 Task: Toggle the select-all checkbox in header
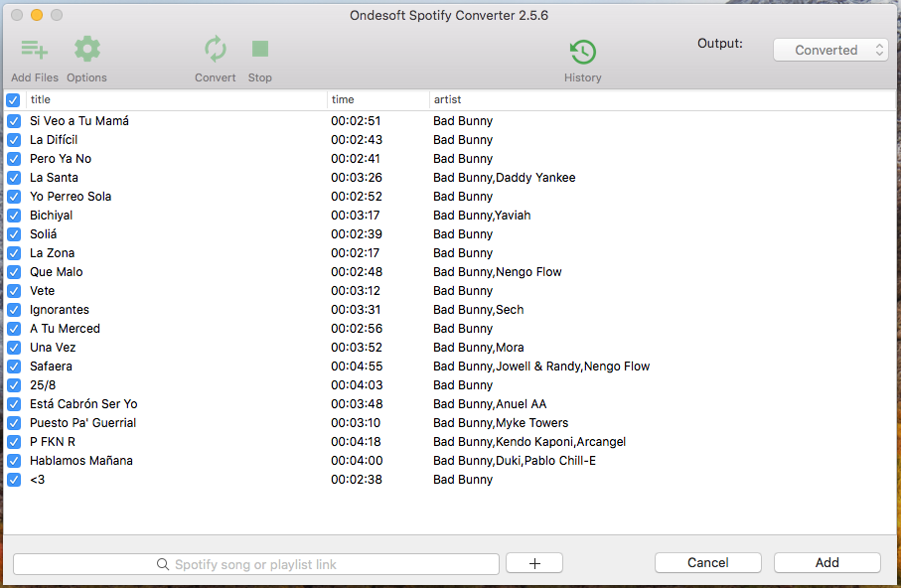tap(13, 100)
